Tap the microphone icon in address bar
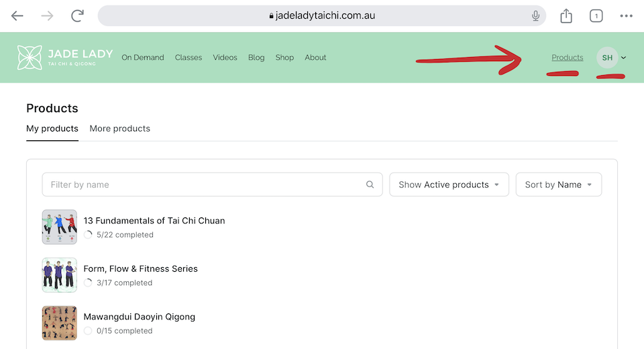This screenshot has height=349, width=644. pos(535,16)
